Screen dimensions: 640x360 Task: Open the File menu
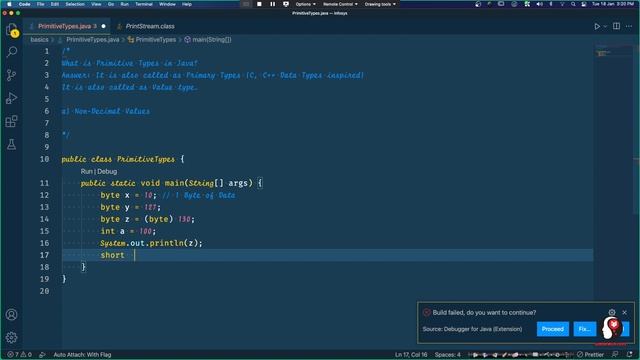40,4
